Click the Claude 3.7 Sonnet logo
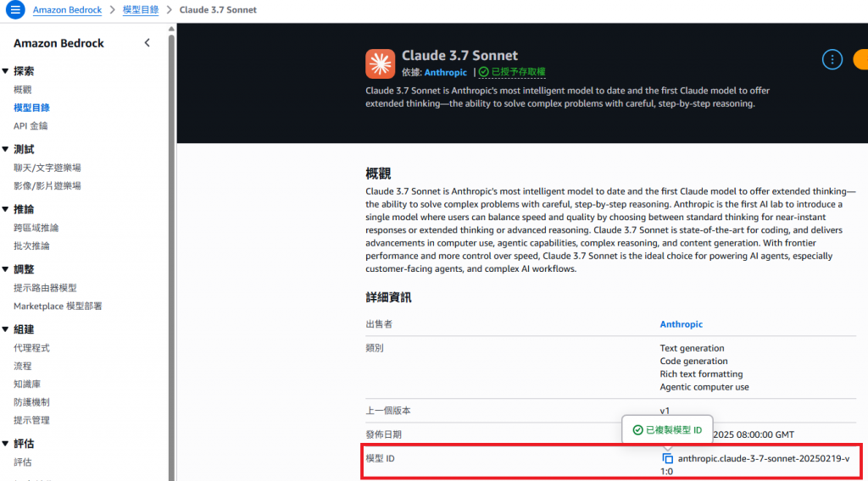868x481 pixels. pos(380,64)
